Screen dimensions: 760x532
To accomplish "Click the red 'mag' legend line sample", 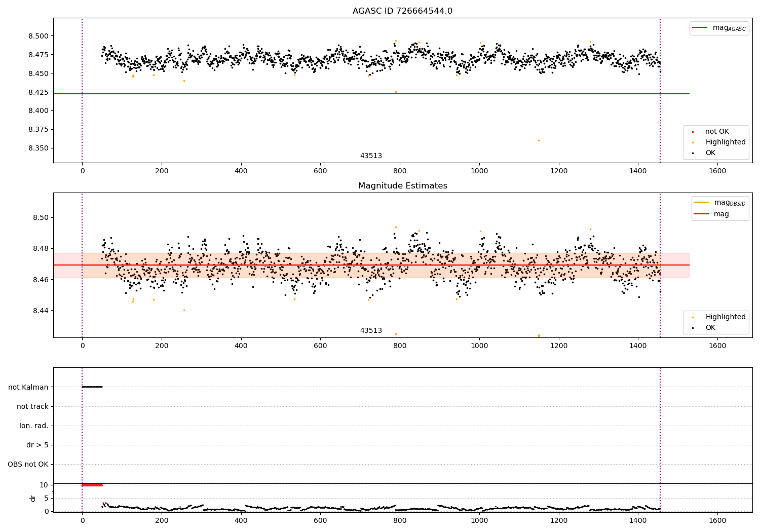I will point(702,214).
